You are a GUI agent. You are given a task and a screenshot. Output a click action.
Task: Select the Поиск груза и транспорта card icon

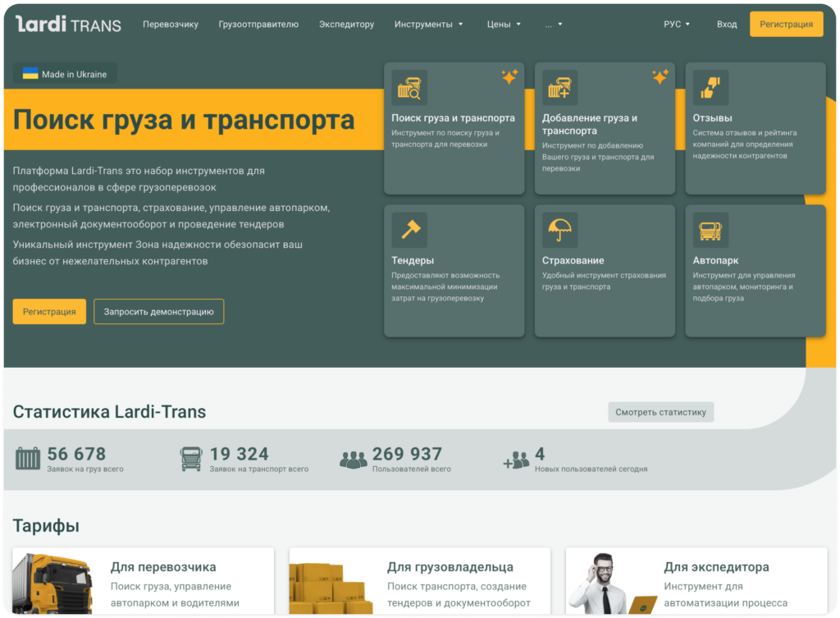[x=410, y=86]
